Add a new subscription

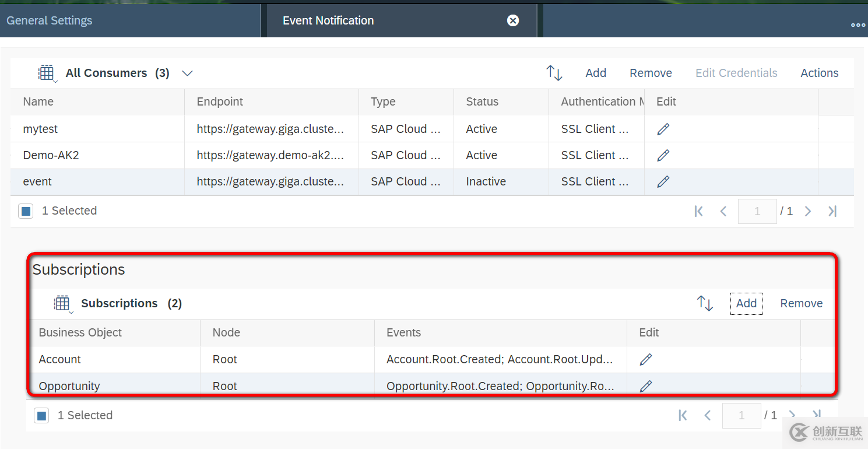(746, 303)
